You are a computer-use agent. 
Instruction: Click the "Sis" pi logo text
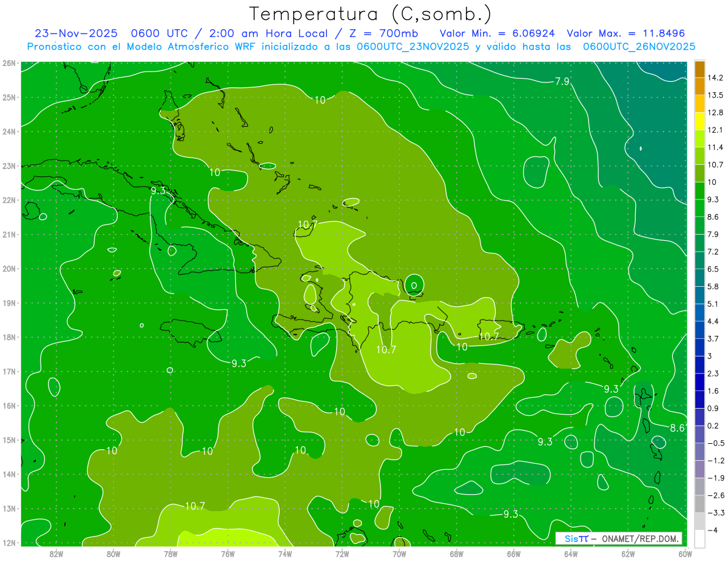[576, 538]
